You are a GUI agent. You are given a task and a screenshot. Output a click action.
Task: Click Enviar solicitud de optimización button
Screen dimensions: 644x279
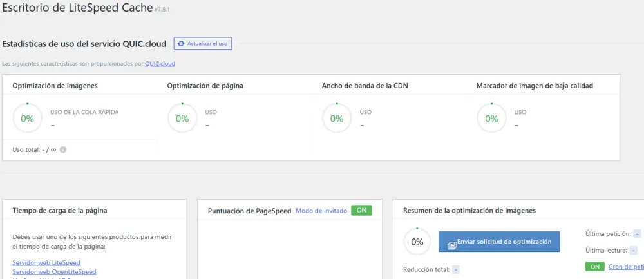(499, 242)
